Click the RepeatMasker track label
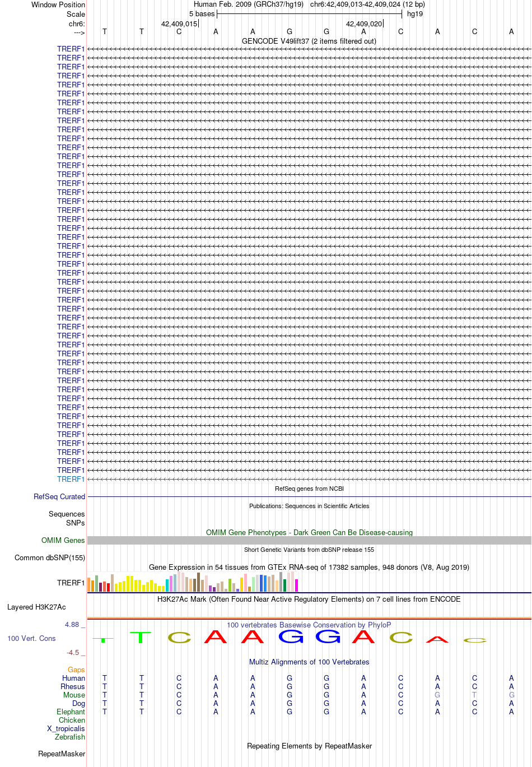The image size is (532, 767). tap(62, 754)
